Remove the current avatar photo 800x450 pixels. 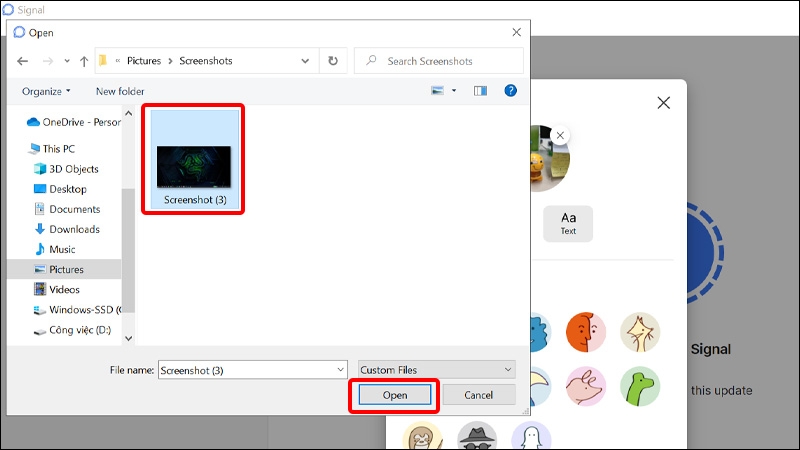[560, 135]
